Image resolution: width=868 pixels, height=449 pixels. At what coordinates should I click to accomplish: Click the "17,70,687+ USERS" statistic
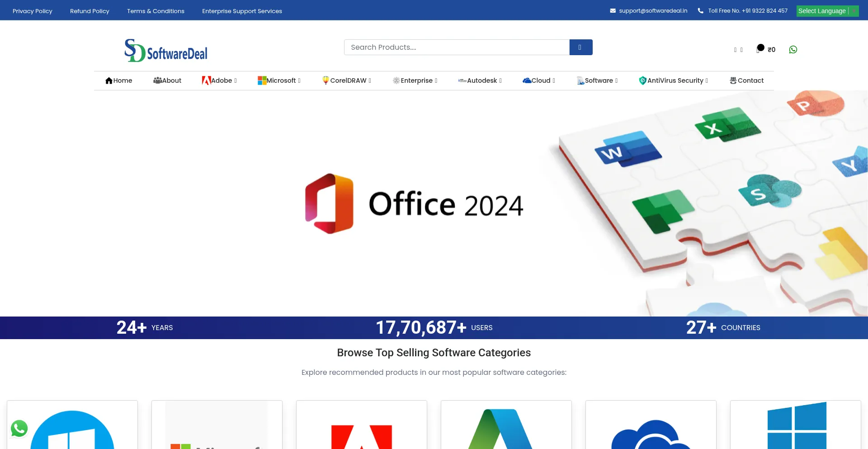click(434, 327)
